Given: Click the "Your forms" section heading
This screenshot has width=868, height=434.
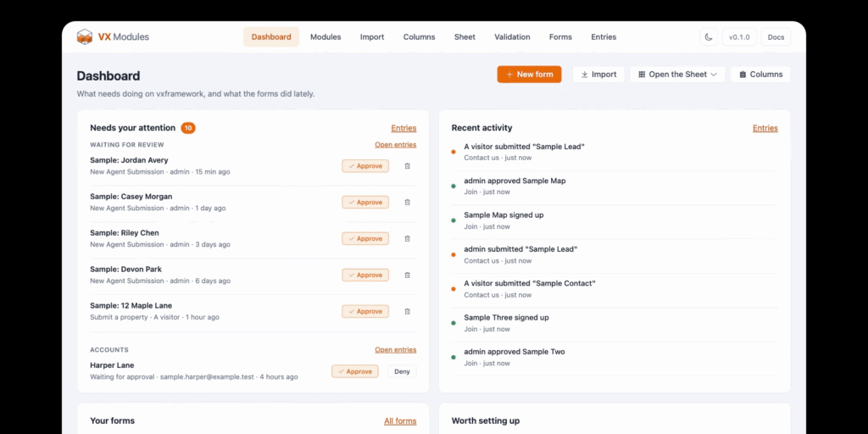Looking at the screenshot, I should point(113,420).
